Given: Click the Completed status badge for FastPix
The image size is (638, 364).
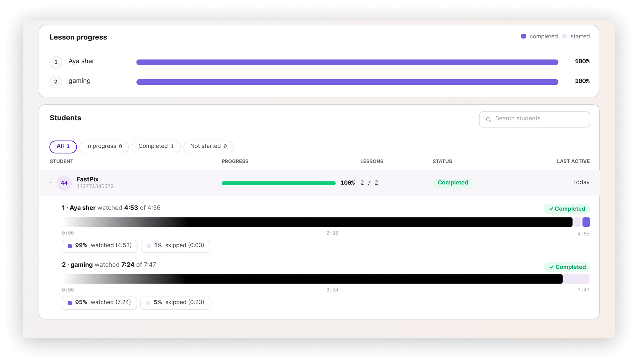Looking at the screenshot, I should point(453,183).
